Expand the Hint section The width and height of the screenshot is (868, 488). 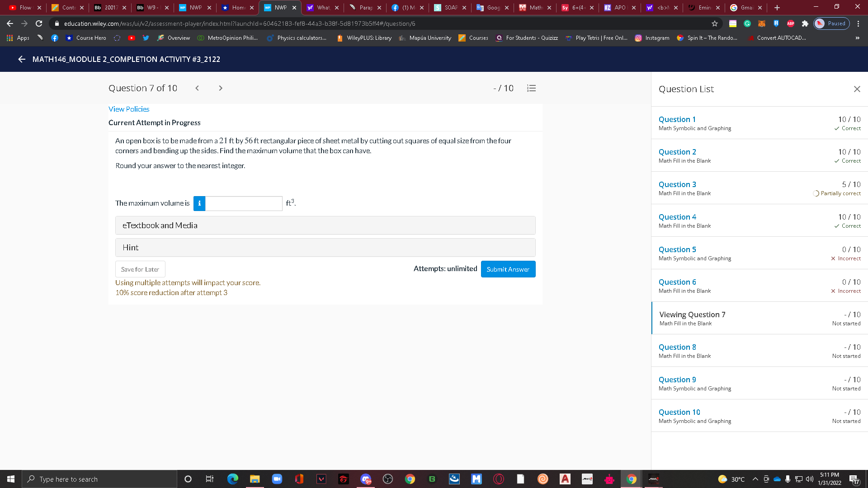325,248
